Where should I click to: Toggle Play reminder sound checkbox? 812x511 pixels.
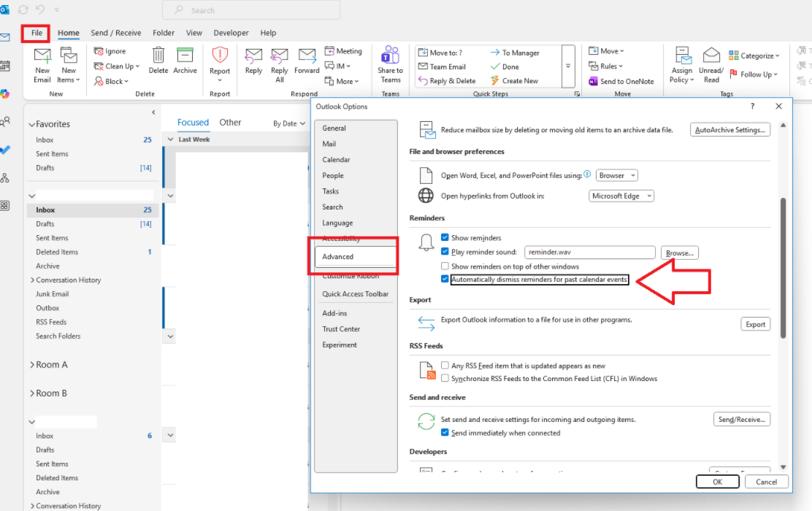[x=445, y=252]
